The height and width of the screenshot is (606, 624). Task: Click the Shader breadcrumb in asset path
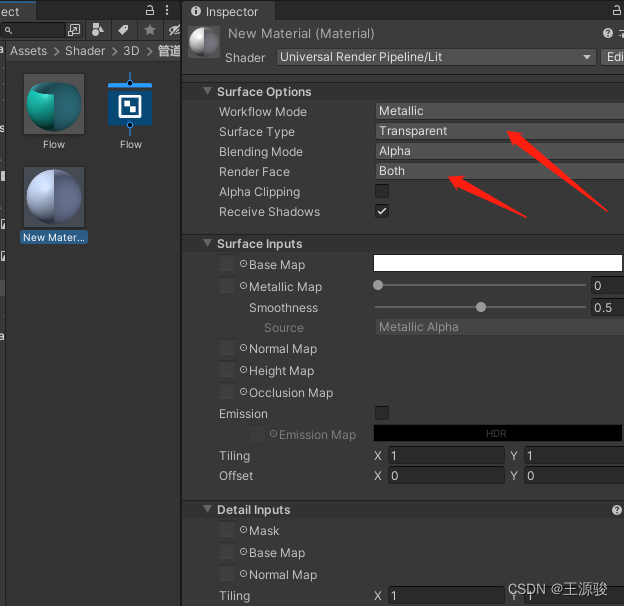coord(85,51)
